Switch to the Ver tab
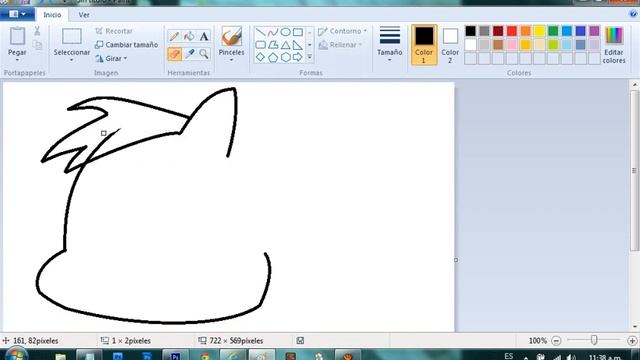Viewport: 640px width, 360px height. tap(84, 15)
